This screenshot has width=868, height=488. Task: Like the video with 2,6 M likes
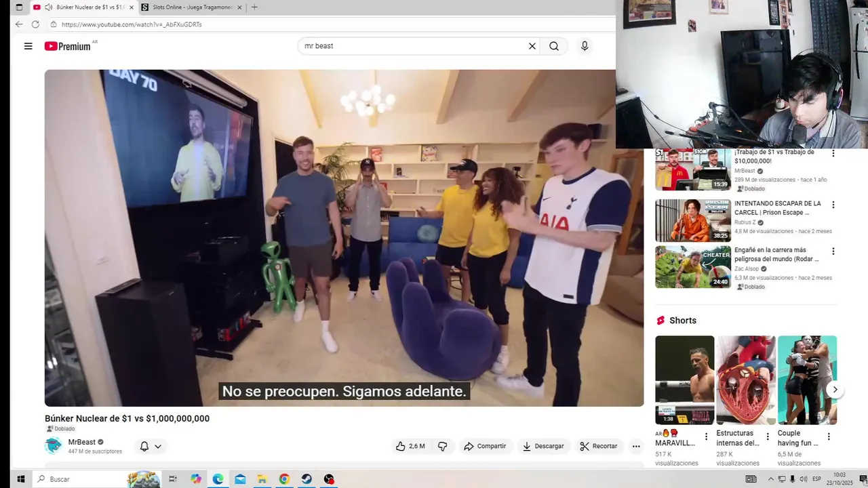click(410, 446)
